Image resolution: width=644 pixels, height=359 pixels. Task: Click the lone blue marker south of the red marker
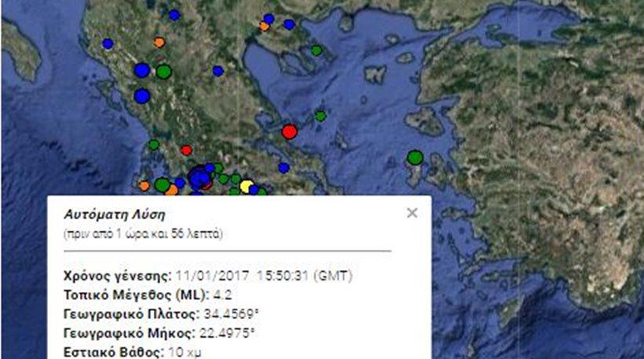click(x=284, y=167)
